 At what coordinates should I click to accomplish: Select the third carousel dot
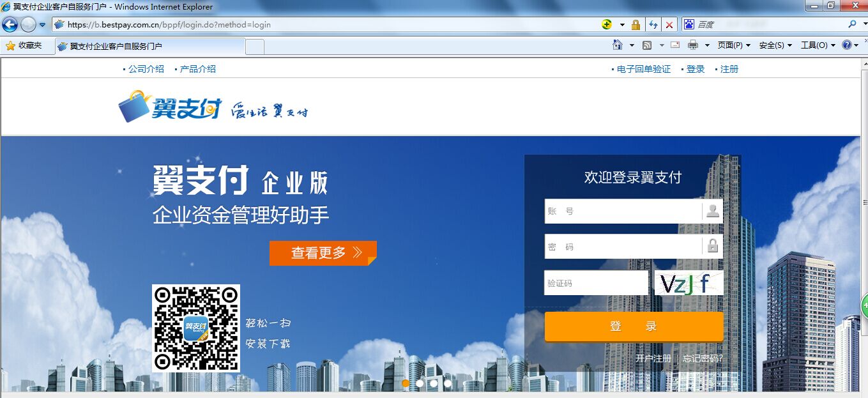coord(434,383)
